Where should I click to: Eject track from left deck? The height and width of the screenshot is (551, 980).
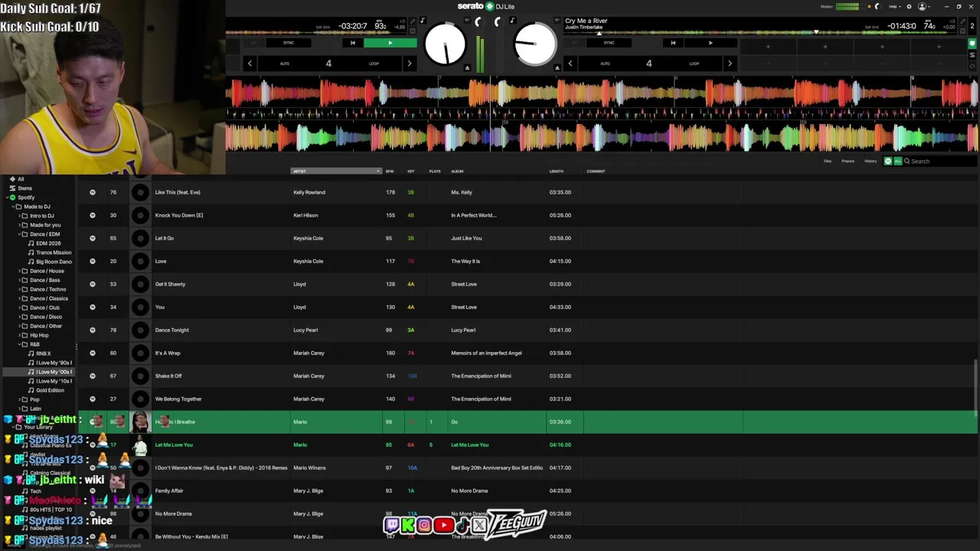[467, 67]
